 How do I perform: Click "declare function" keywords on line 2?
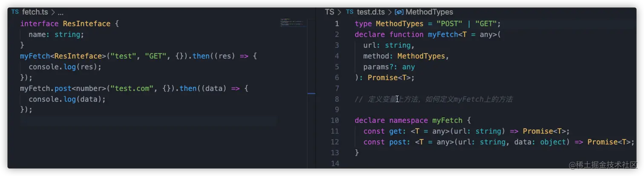(x=389, y=35)
